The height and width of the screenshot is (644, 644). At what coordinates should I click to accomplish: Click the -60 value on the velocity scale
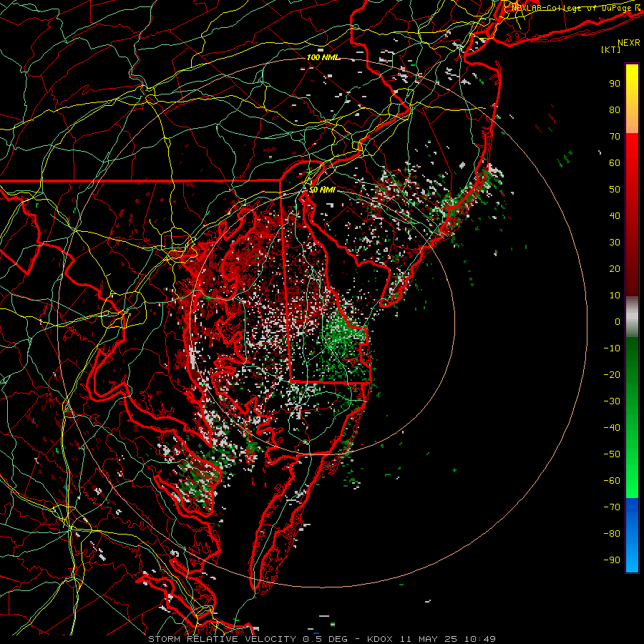(x=612, y=481)
